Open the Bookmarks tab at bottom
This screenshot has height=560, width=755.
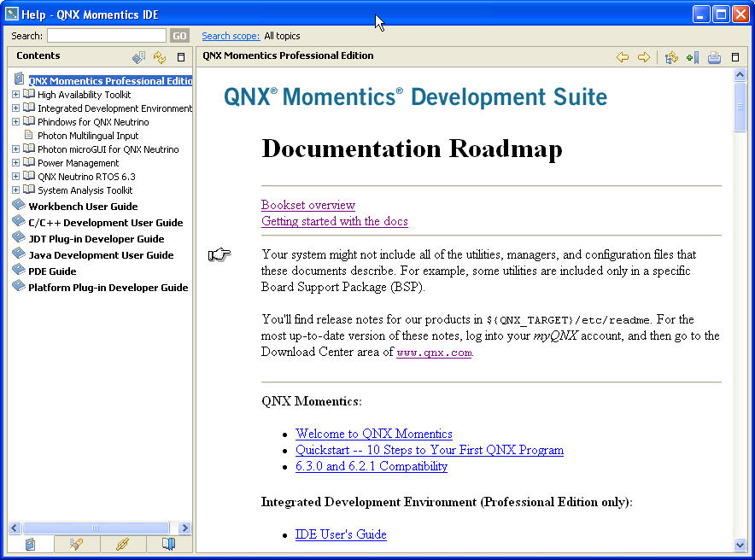point(168,544)
